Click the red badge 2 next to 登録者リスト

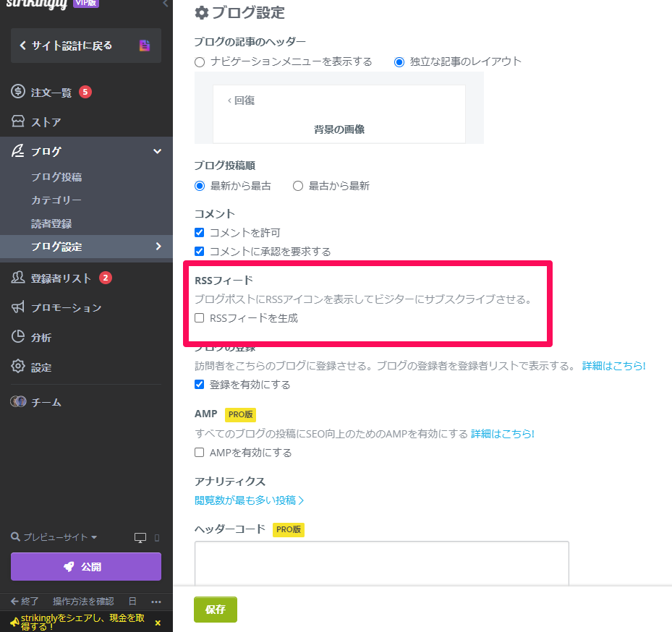click(x=106, y=278)
